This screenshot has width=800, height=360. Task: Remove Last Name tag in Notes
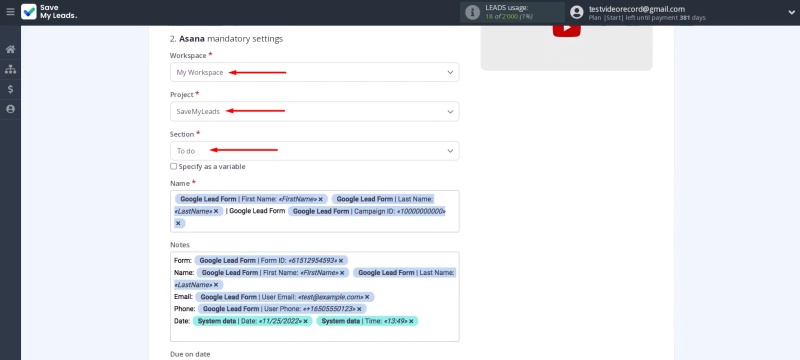click(216, 285)
